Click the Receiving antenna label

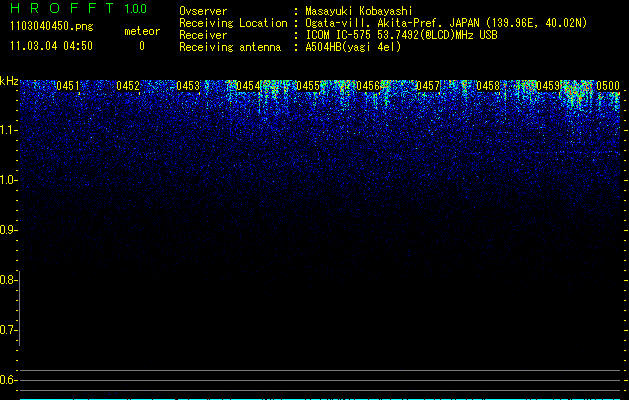(230, 47)
